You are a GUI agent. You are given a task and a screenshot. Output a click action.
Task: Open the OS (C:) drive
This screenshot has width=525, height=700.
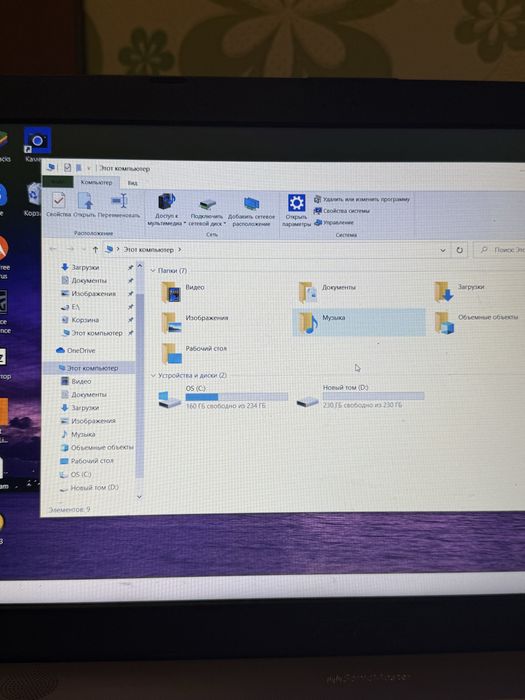(x=223, y=397)
